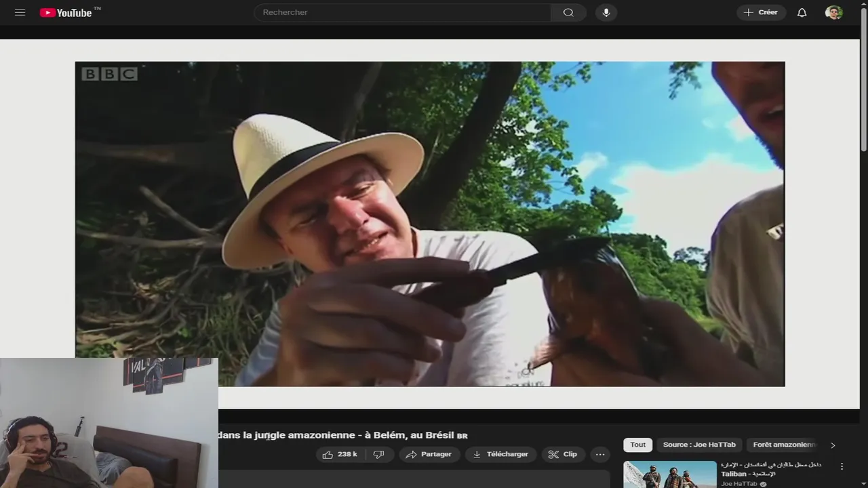Click the video title text ending 'au Brésil'
Screen dimensions: 868x488
point(342,435)
